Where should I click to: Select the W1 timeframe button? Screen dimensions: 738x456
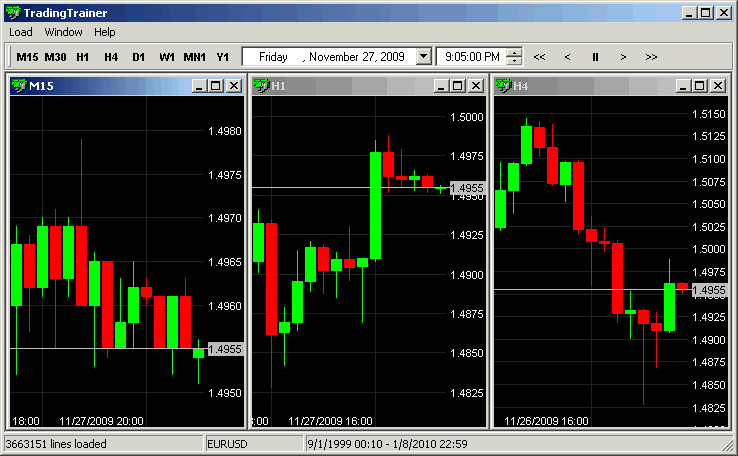(167, 57)
